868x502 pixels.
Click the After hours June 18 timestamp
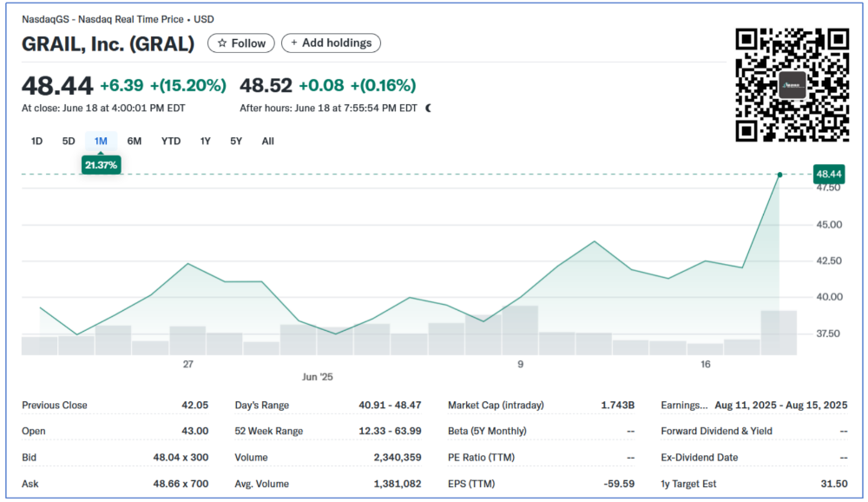[328, 108]
